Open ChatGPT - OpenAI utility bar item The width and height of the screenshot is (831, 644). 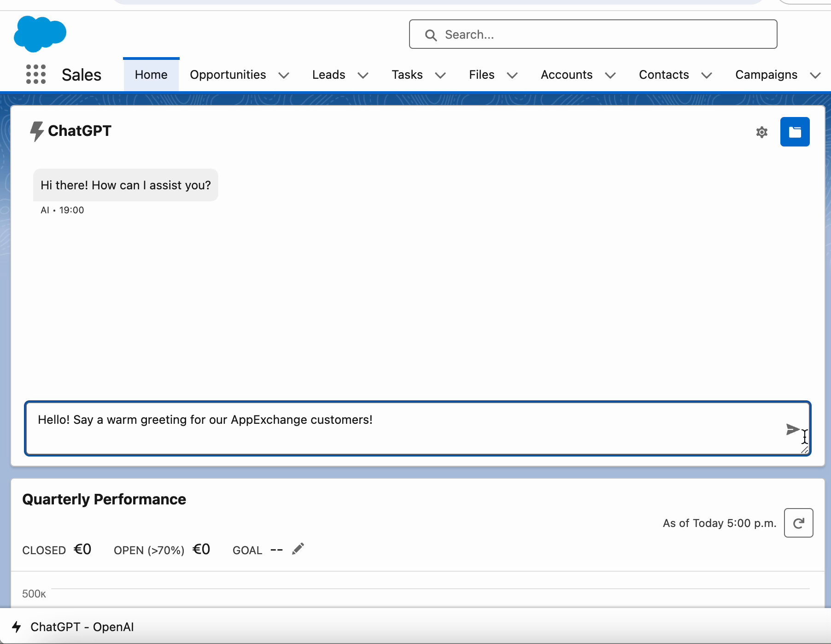tap(73, 626)
